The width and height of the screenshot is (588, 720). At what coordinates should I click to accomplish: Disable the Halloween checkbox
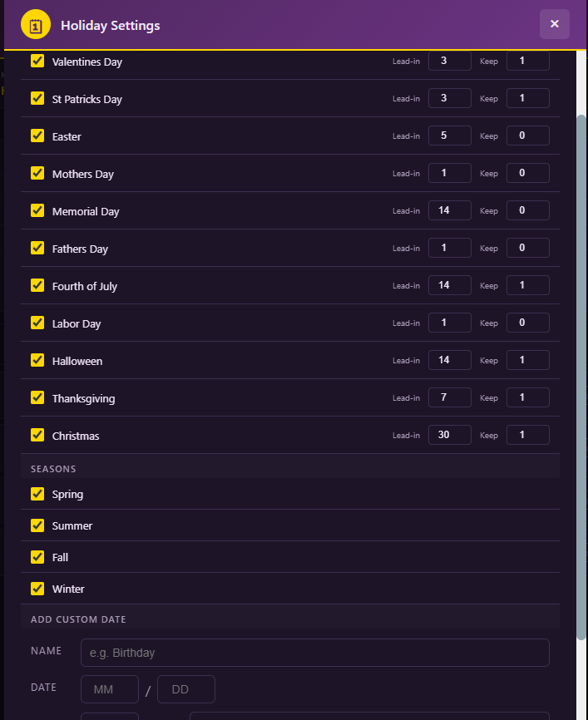tap(37, 361)
